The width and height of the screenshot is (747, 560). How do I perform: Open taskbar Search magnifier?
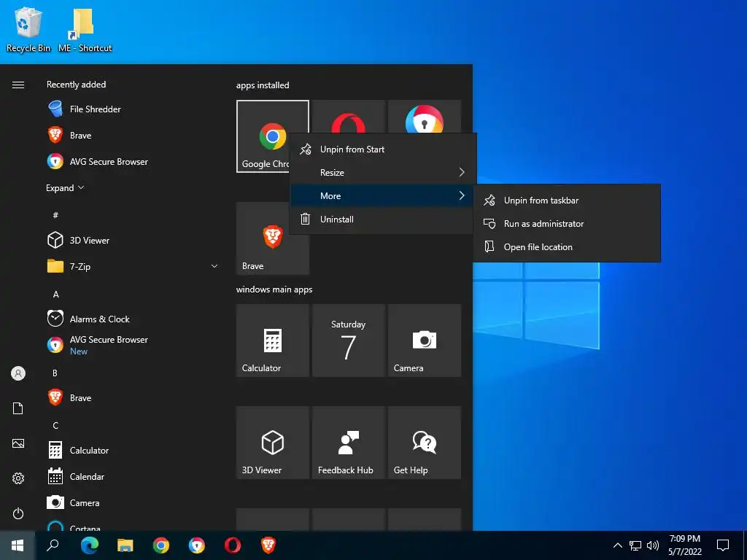pyautogui.click(x=53, y=545)
